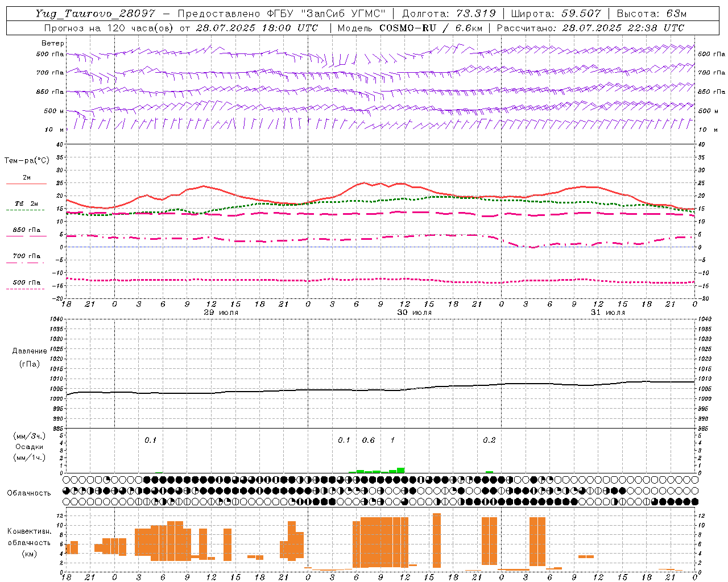Click the 29 июля date label
728x582 pixels.
[221, 313]
